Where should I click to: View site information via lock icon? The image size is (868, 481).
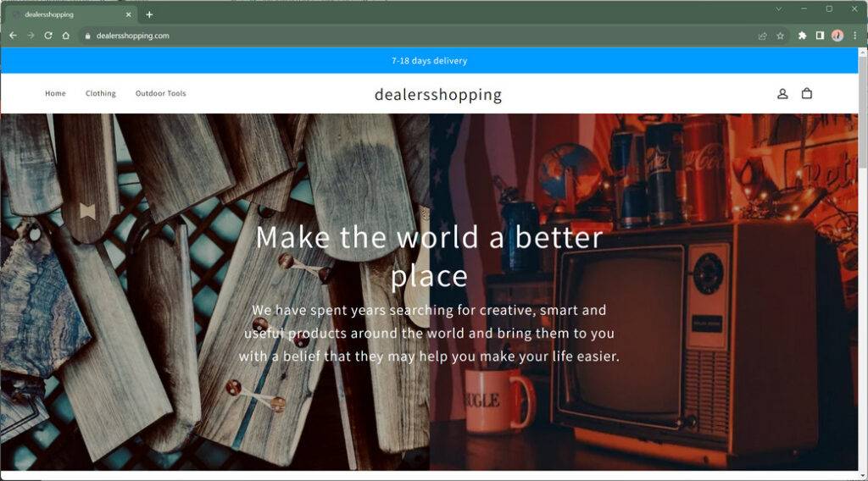point(87,36)
